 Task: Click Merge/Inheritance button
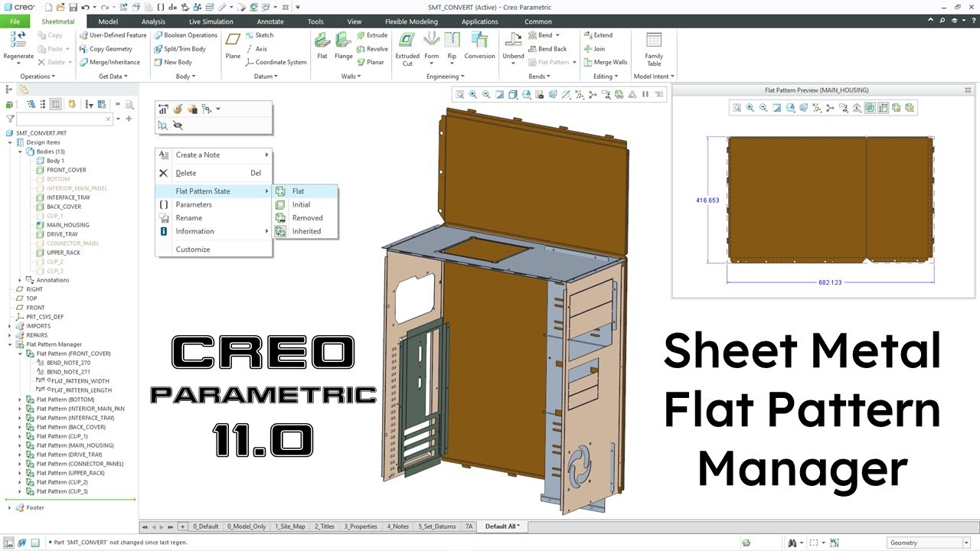coord(109,63)
